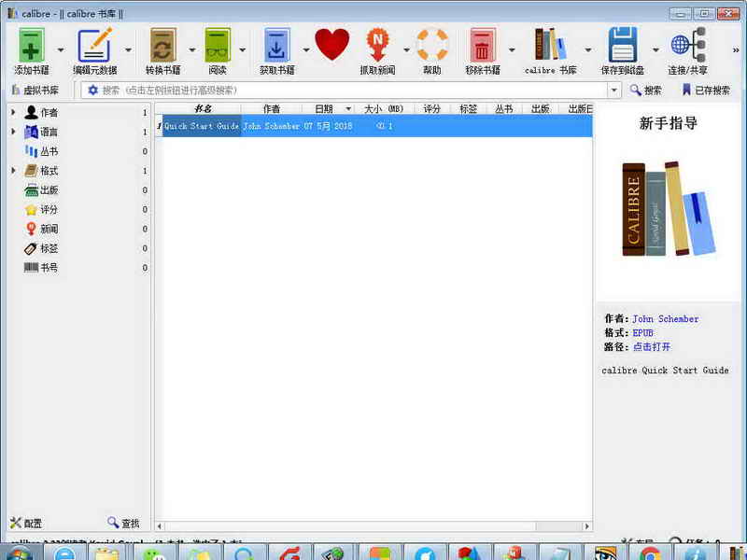Open dropdown arrow next to 转换书籍
Screen dimensions: 747x560
tap(192, 49)
